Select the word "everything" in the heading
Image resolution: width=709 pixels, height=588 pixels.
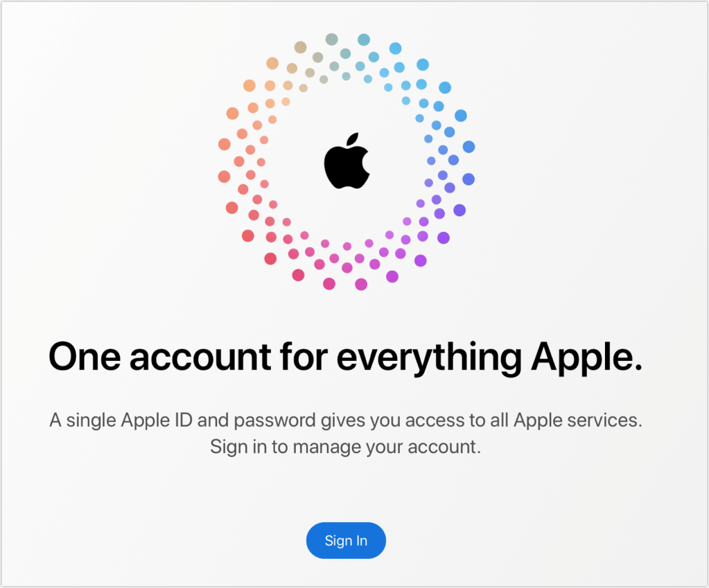pyautogui.click(x=429, y=358)
